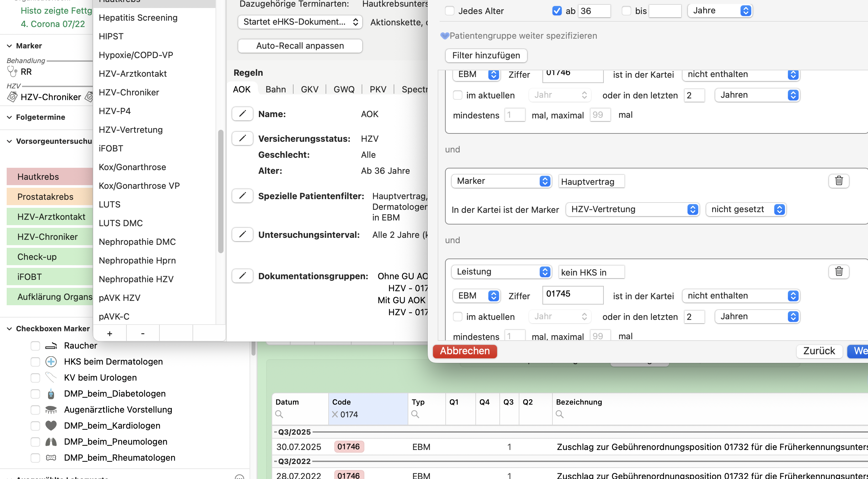The image size is (868, 479).
Task: Edit the Name rule with pencil icon
Action: click(x=242, y=114)
